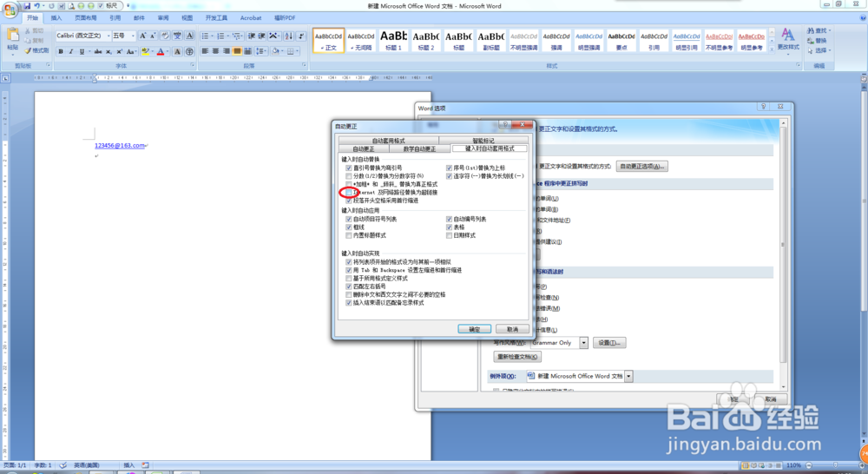Show or hide paragraph marks
The image size is (868, 474).
[300, 36]
